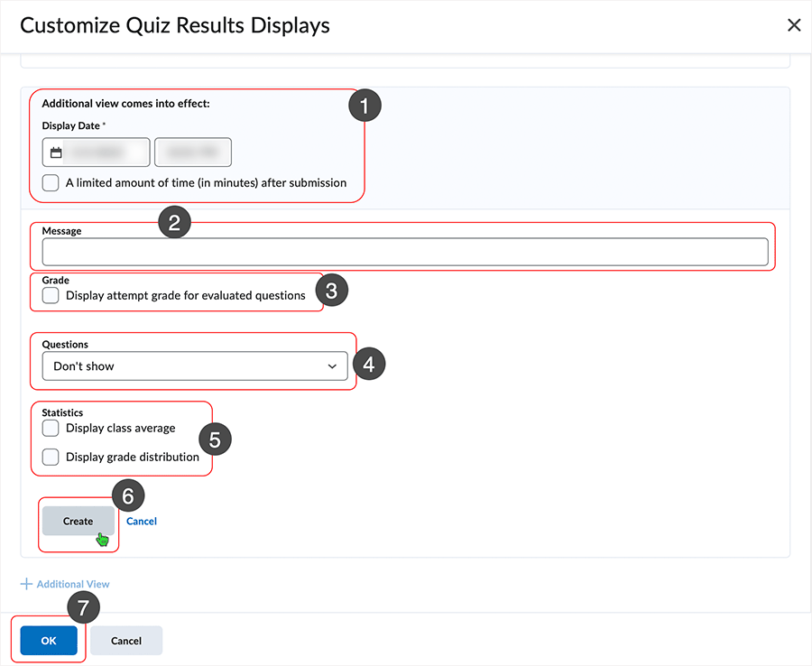
Task: Toggle Display class average checkbox
Action: 51,429
